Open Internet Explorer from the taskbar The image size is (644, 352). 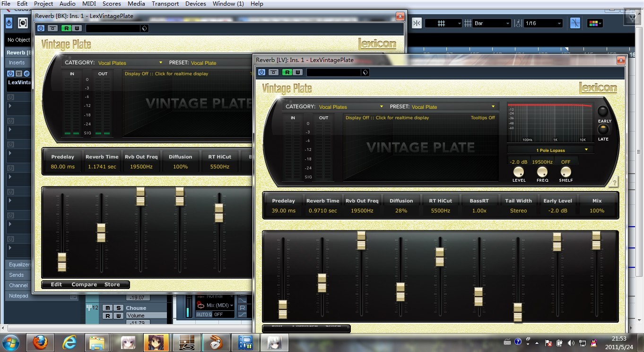69,342
